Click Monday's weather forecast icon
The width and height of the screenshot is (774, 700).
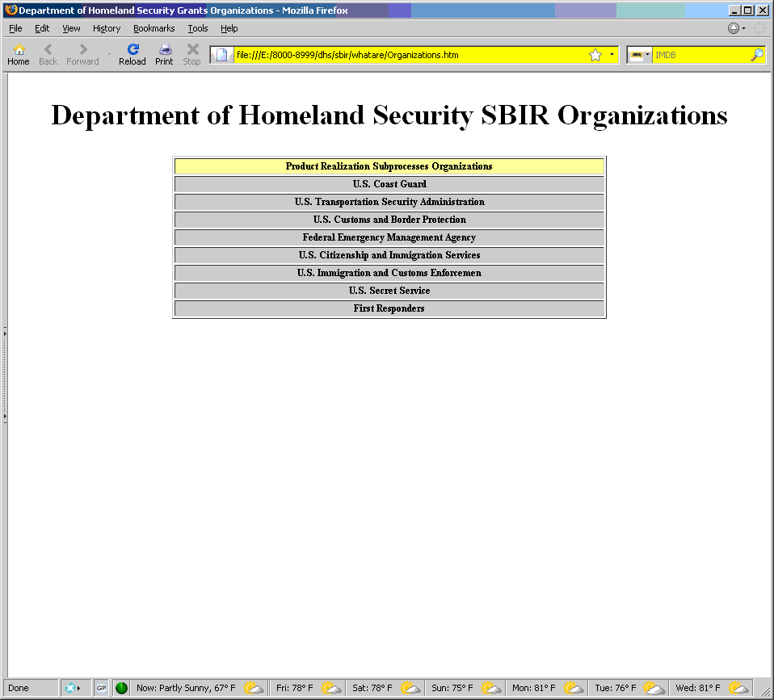coord(574,688)
